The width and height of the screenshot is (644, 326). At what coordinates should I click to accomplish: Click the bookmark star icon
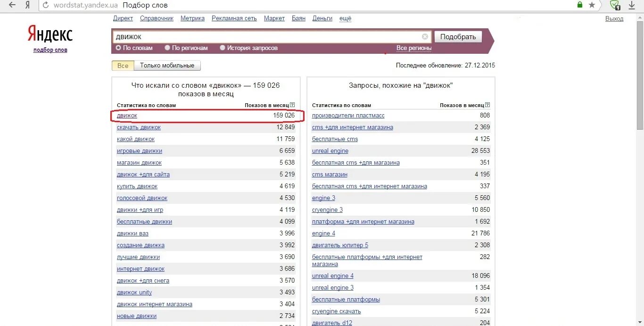pyautogui.click(x=591, y=5)
